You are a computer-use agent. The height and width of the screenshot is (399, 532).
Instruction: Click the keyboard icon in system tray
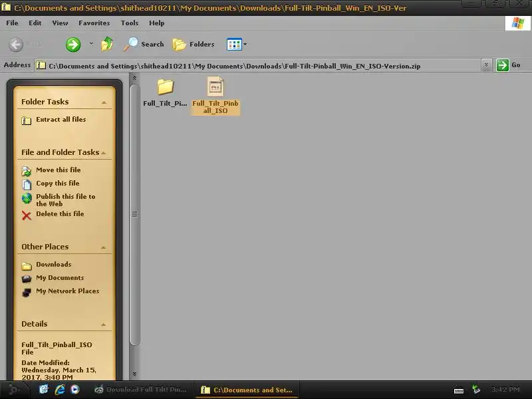point(459,390)
